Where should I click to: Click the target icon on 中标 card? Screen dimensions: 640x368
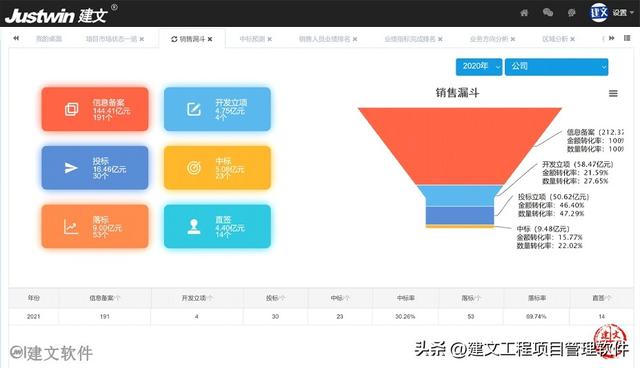(194, 168)
